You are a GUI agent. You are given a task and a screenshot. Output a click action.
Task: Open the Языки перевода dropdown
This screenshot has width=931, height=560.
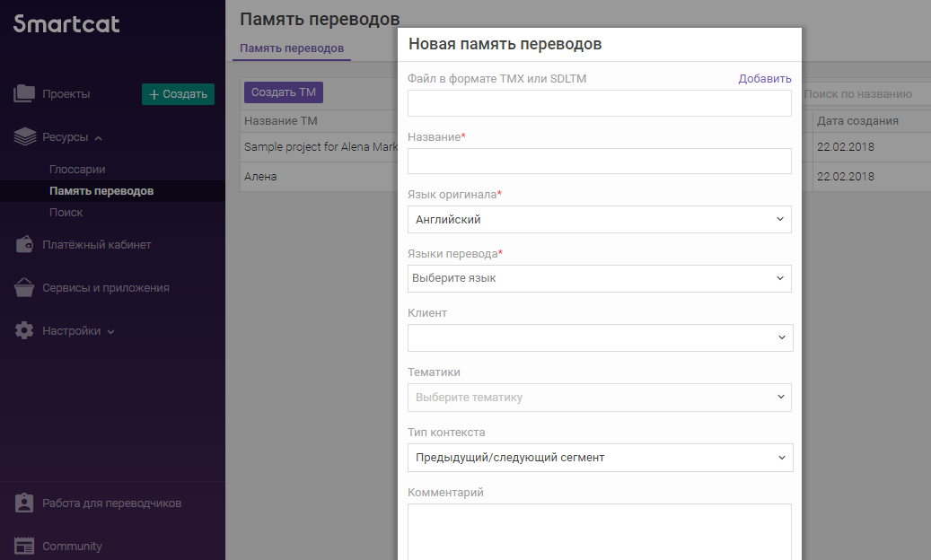(x=599, y=278)
